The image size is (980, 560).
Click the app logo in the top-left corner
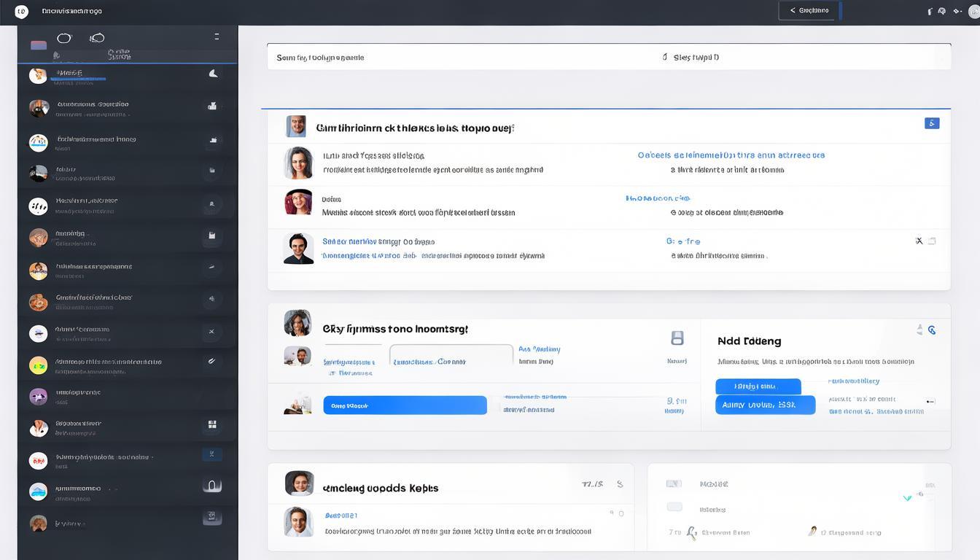(21, 11)
